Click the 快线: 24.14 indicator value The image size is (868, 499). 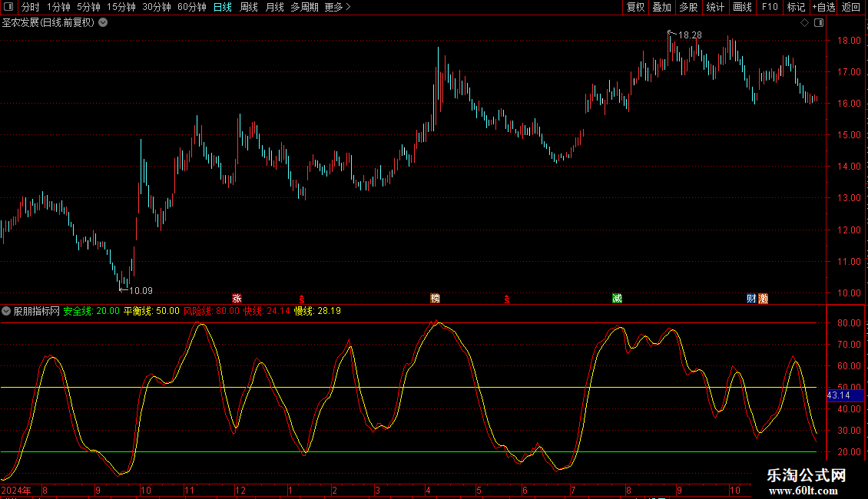(267, 311)
